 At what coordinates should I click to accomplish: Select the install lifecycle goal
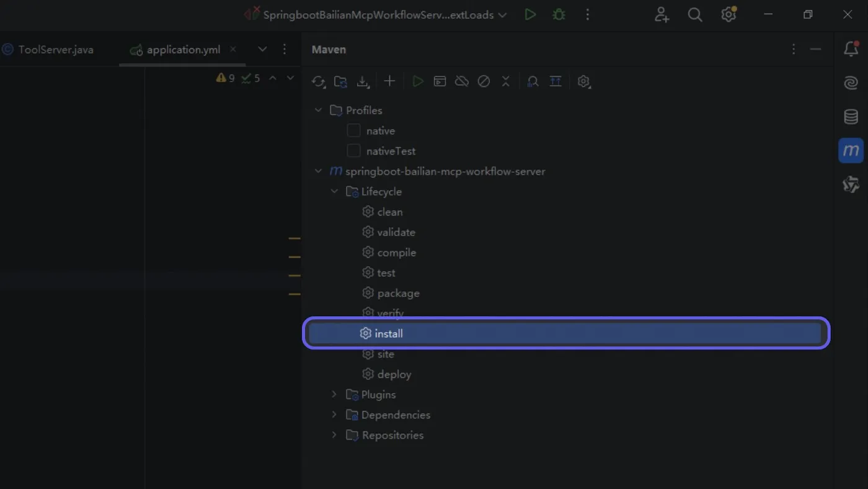566,333
